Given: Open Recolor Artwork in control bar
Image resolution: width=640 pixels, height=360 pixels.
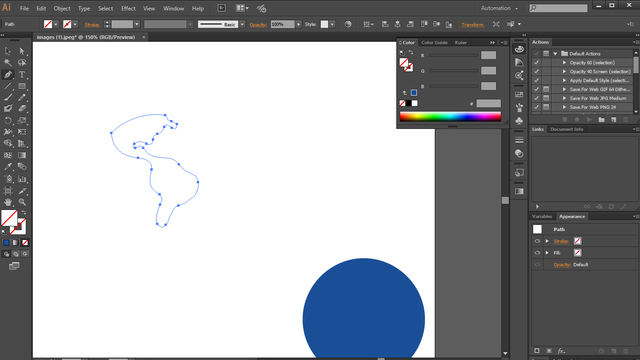Looking at the screenshot, I should point(348,24).
